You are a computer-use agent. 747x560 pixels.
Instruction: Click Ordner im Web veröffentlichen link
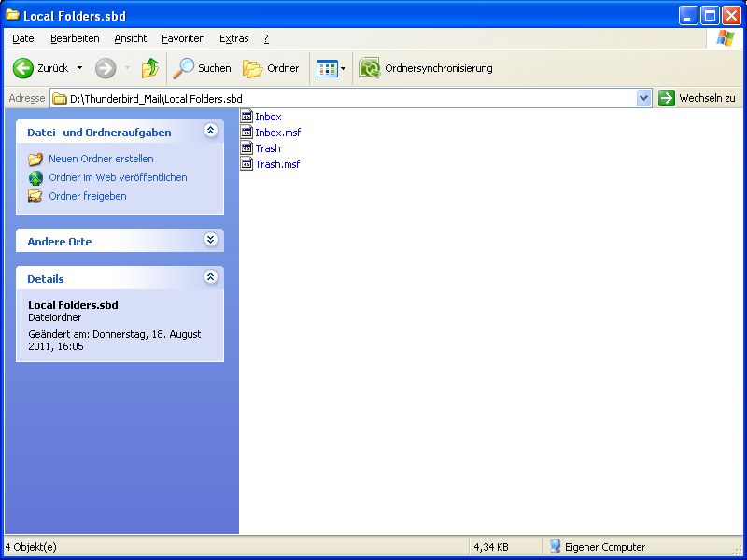coord(118,177)
